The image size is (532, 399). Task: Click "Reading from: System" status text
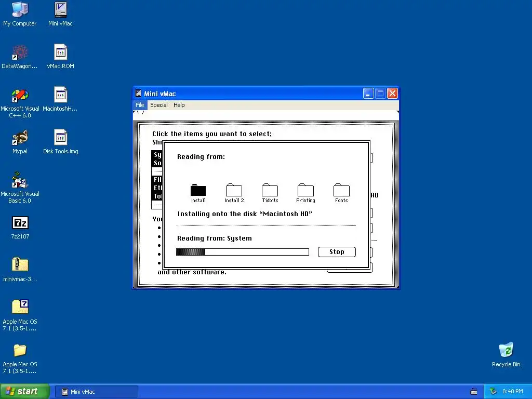215,238
